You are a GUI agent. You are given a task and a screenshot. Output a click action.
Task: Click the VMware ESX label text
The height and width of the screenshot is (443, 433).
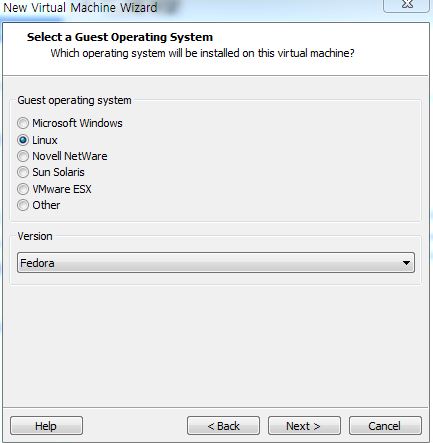click(x=62, y=189)
